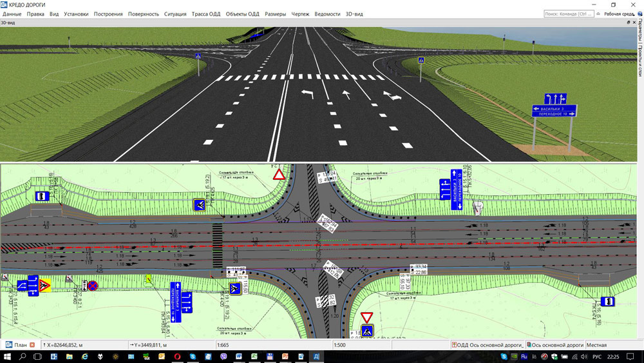Image resolution: width=644 pixels, height=363 pixels.
Task: Click the red triangular yield sign at top
Action: [x=279, y=175]
